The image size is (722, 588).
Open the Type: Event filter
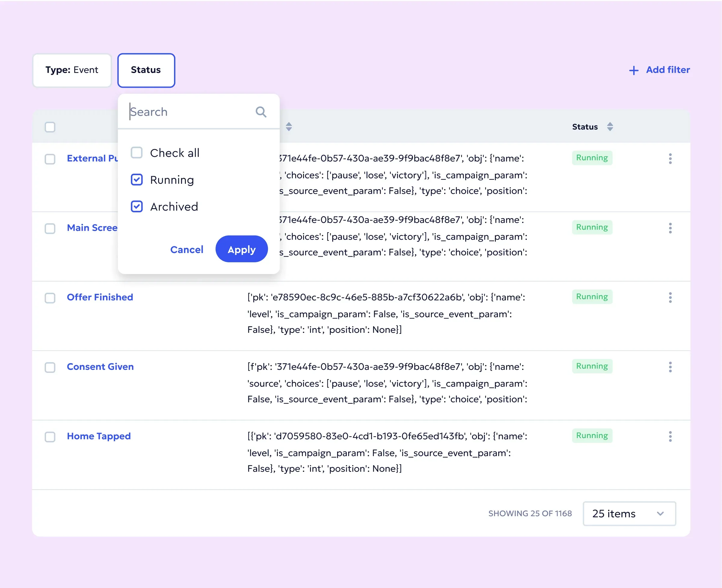[x=72, y=70]
